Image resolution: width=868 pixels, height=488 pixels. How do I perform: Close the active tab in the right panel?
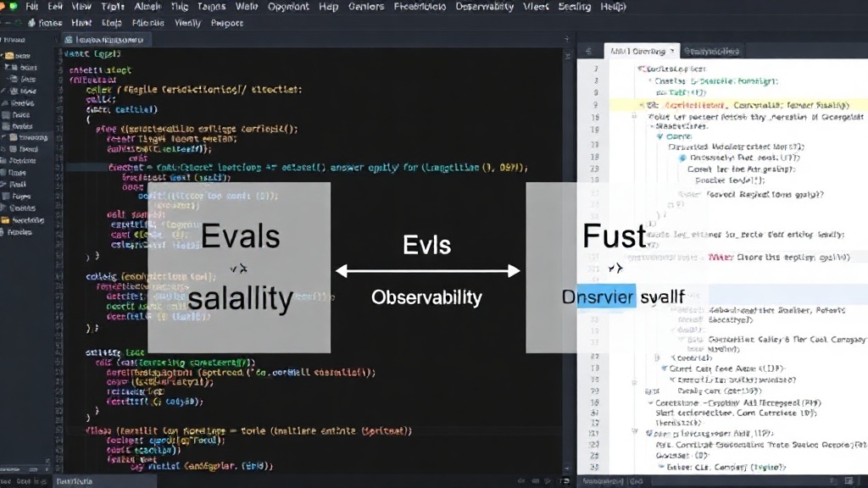[672, 51]
